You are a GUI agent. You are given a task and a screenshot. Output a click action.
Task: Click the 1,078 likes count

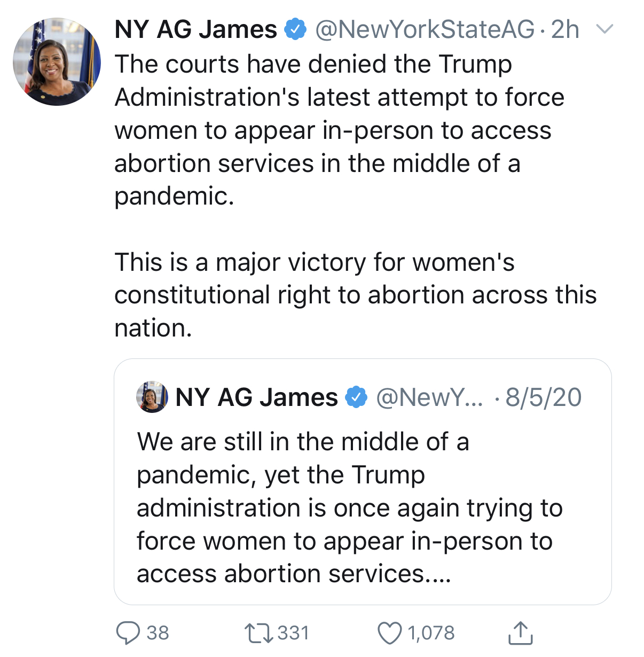431,633
